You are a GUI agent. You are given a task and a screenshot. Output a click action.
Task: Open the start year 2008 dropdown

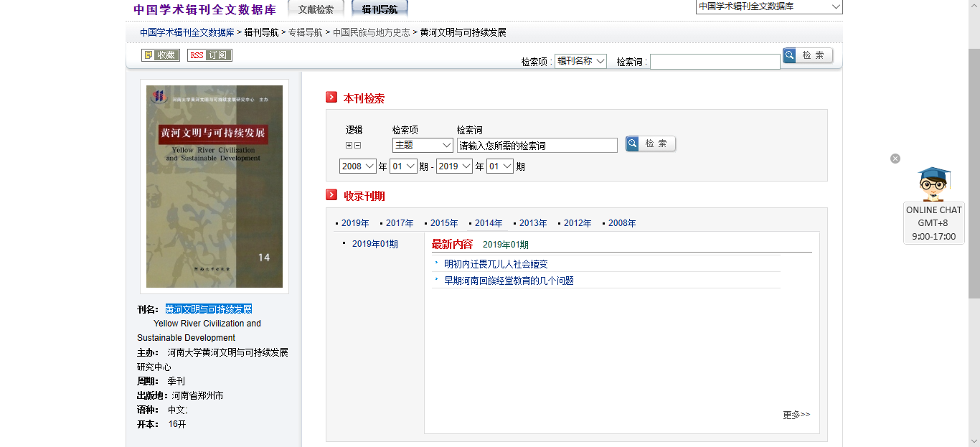coord(357,166)
